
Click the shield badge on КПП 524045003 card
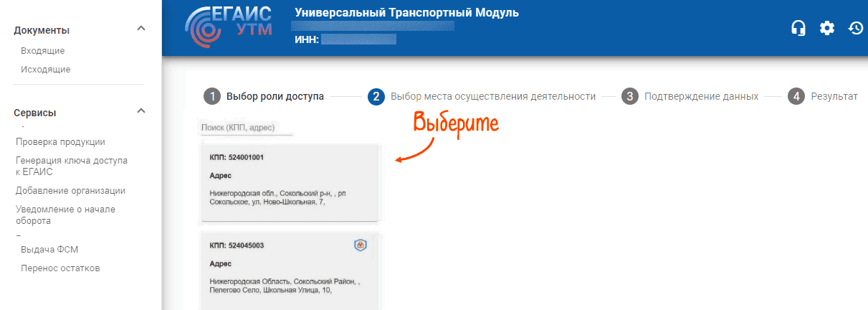361,245
